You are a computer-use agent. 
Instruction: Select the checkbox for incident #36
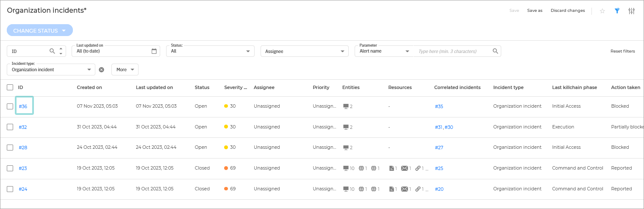coord(10,106)
